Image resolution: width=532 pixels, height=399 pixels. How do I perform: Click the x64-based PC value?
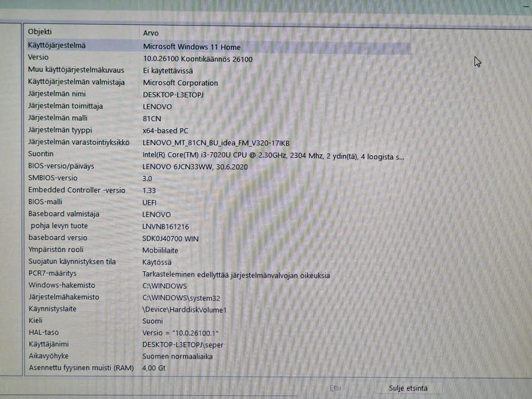(165, 131)
